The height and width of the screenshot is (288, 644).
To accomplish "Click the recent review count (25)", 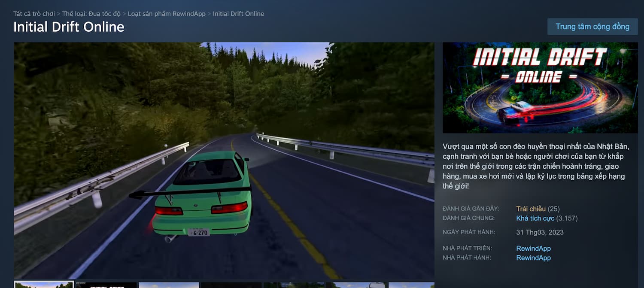I will pyautogui.click(x=554, y=209).
